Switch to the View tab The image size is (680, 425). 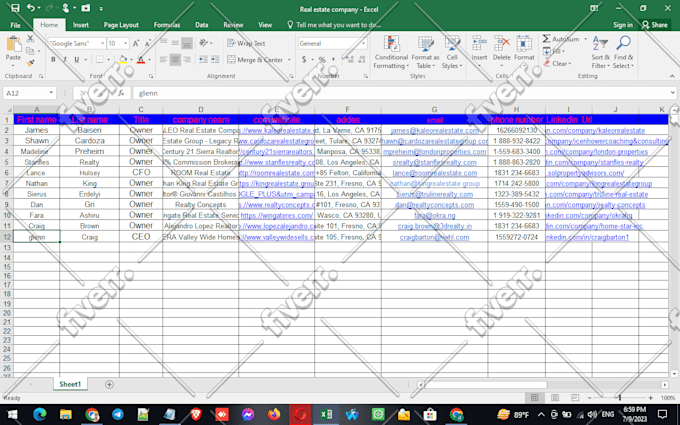pos(265,25)
